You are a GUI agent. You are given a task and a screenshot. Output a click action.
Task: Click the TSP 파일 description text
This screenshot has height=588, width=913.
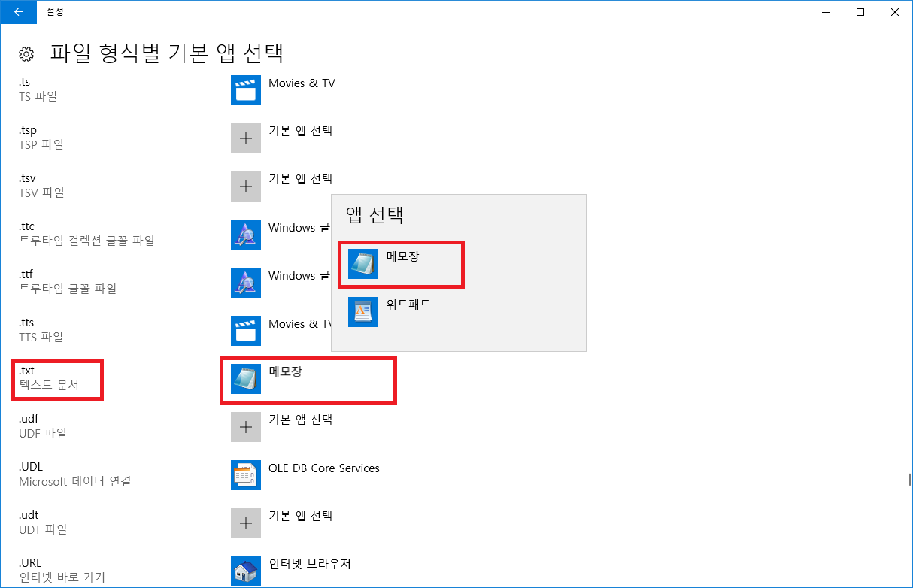click(41, 144)
